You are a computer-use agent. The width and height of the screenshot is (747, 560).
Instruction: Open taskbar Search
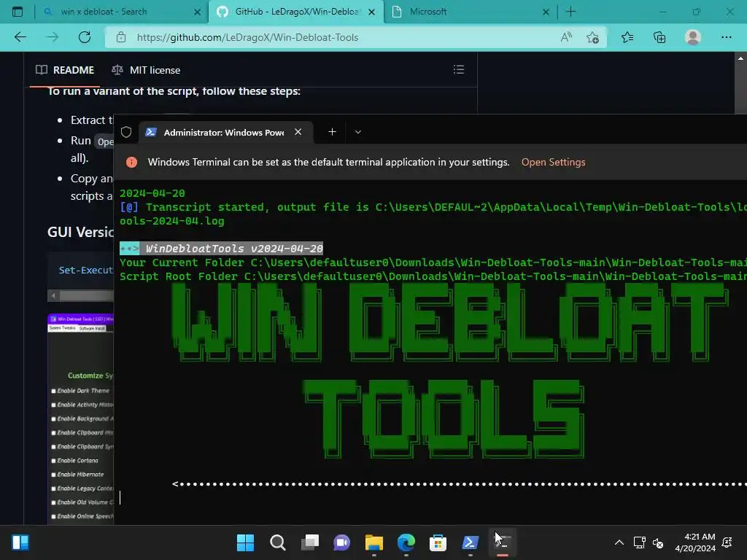[x=277, y=542]
